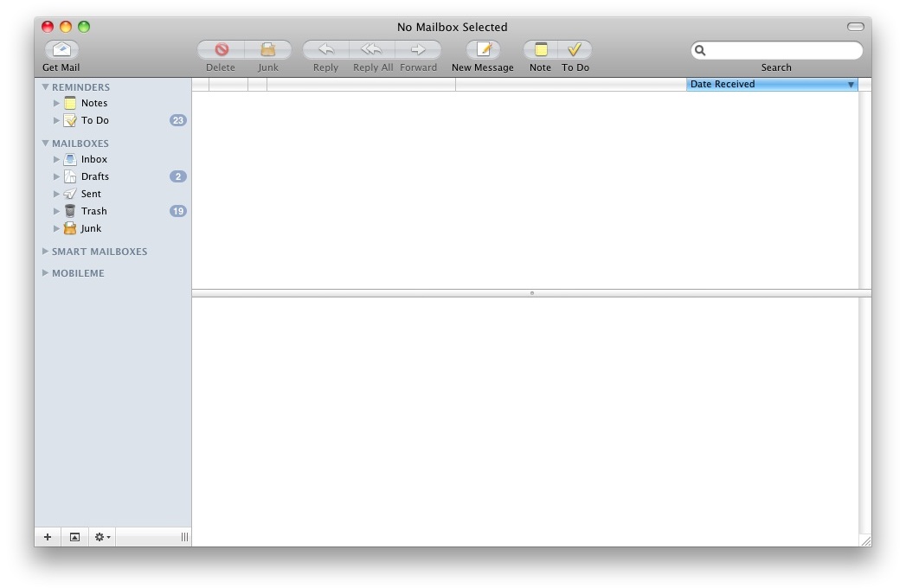
Task: Expand the Inbox disclosure triangle
Action: 56,159
